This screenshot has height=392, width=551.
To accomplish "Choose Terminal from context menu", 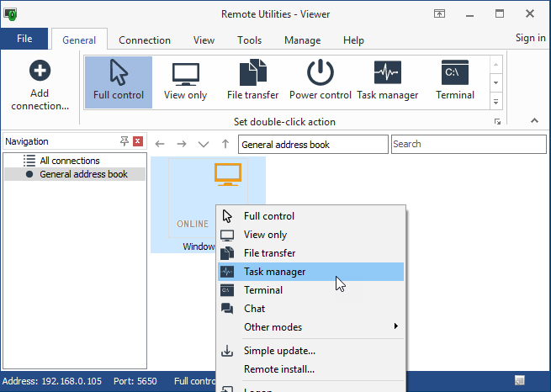I will [x=310, y=290].
